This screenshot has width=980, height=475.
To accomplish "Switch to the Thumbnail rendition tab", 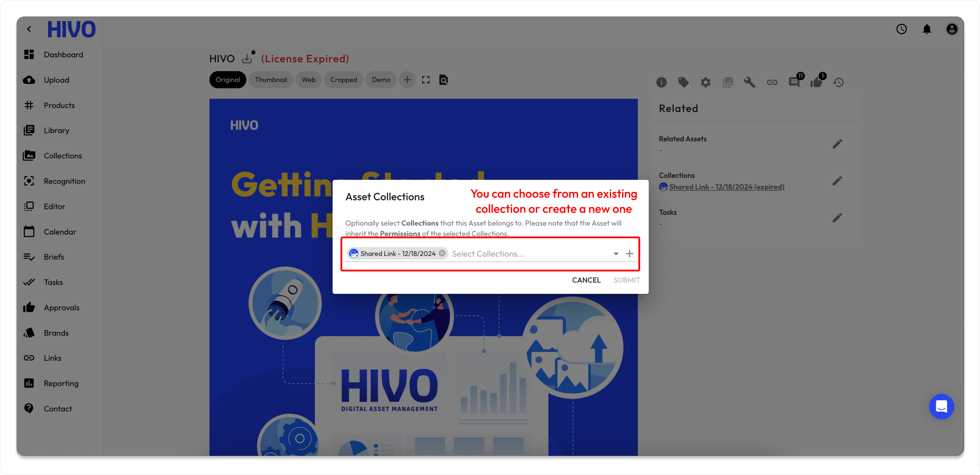I will [271, 80].
